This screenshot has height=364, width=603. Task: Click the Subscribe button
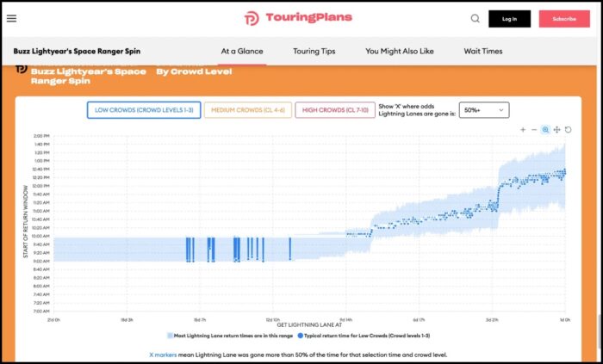coord(564,19)
